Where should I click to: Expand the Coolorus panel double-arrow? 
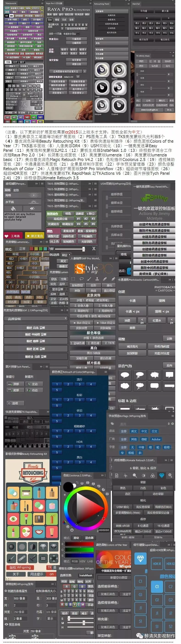point(102,475)
